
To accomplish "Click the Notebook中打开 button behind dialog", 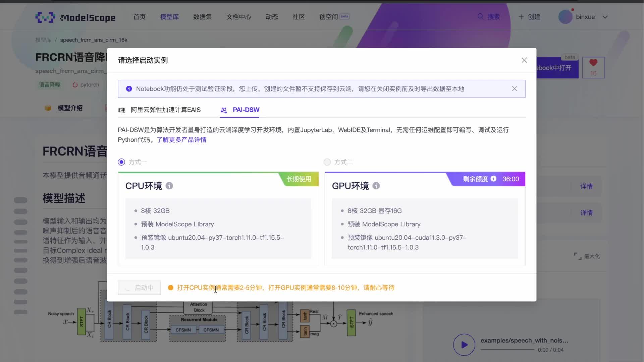I will click(x=557, y=68).
